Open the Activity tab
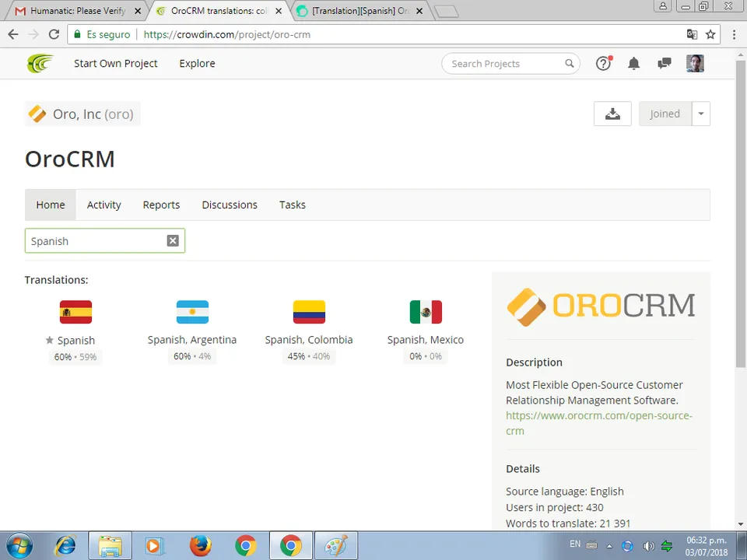 click(x=103, y=205)
